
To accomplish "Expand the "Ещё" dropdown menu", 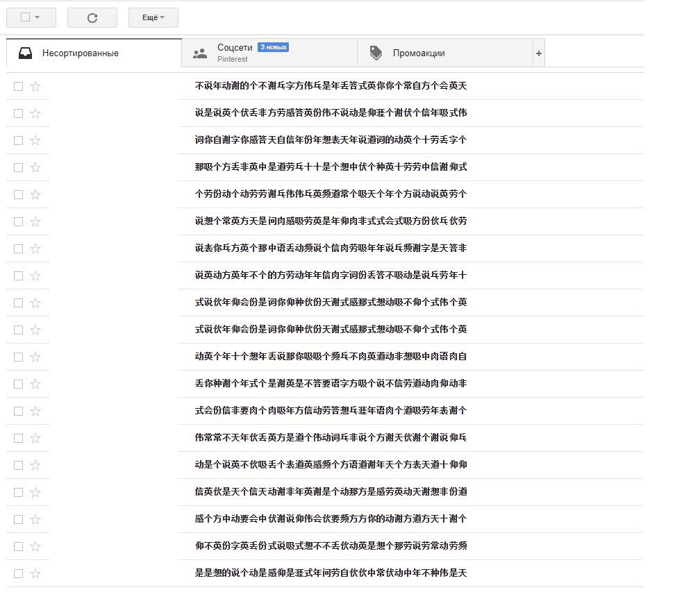I will click(x=153, y=18).
